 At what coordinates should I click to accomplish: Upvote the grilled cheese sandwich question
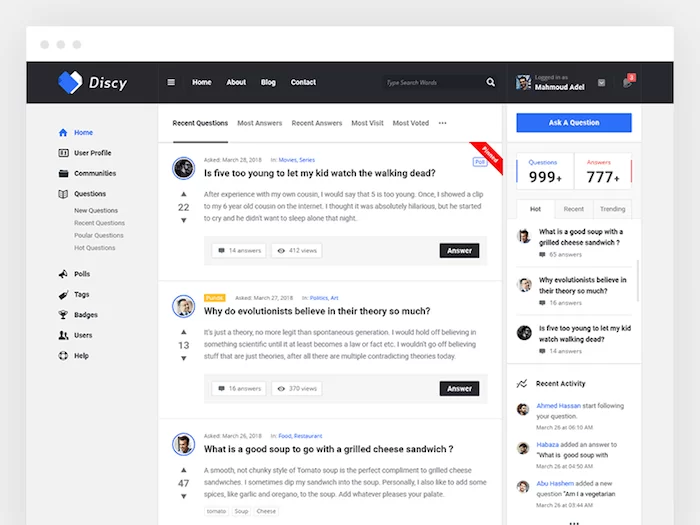tap(183, 469)
